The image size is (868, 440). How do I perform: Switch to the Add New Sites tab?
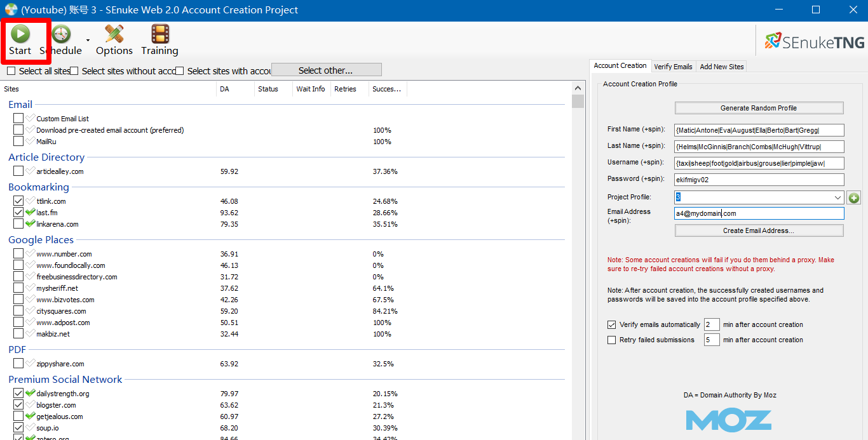pyautogui.click(x=722, y=66)
